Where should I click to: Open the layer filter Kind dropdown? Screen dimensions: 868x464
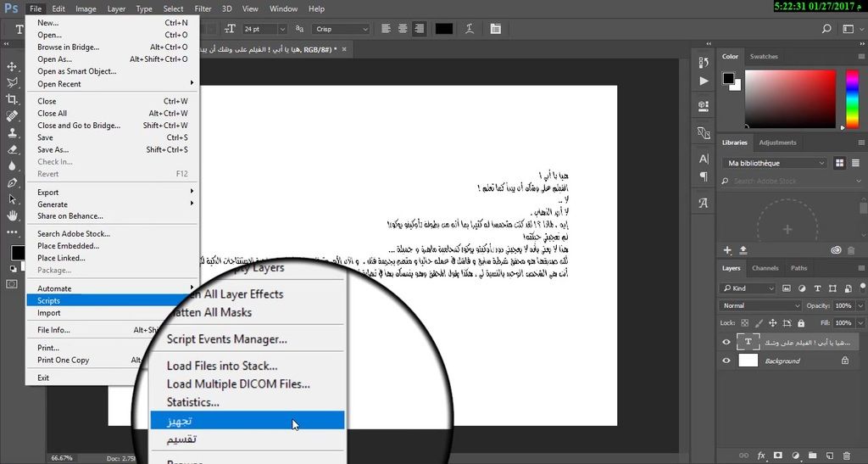pos(748,288)
